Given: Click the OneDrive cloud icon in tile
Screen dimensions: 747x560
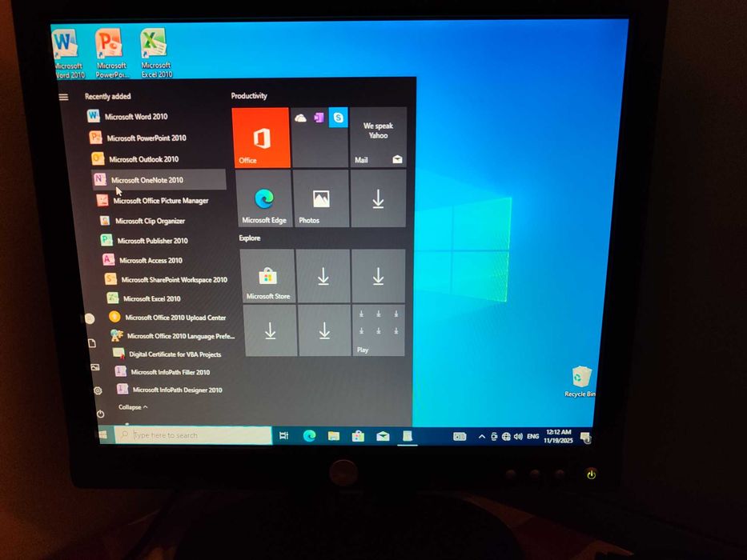Looking at the screenshot, I should (x=300, y=118).
